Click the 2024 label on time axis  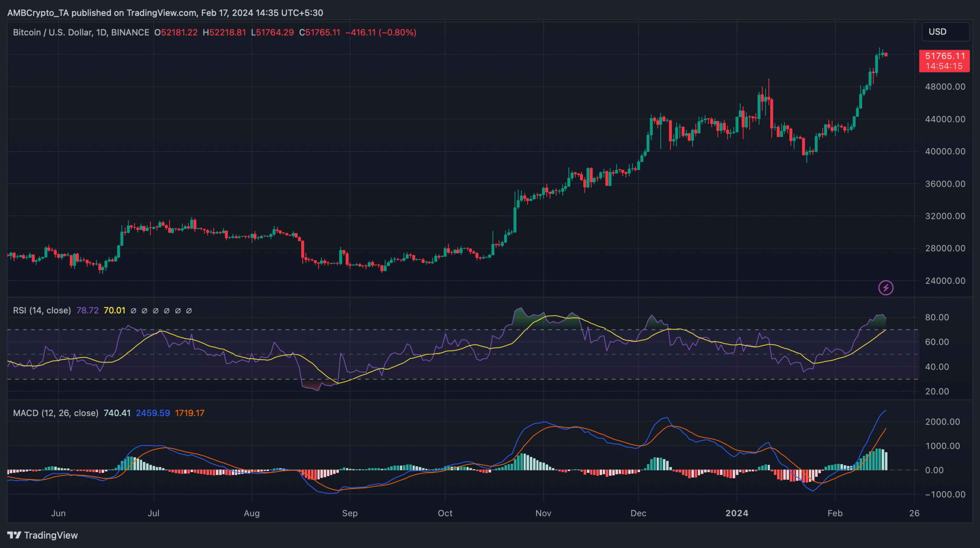pyautogui.click(x=737, y=513)
